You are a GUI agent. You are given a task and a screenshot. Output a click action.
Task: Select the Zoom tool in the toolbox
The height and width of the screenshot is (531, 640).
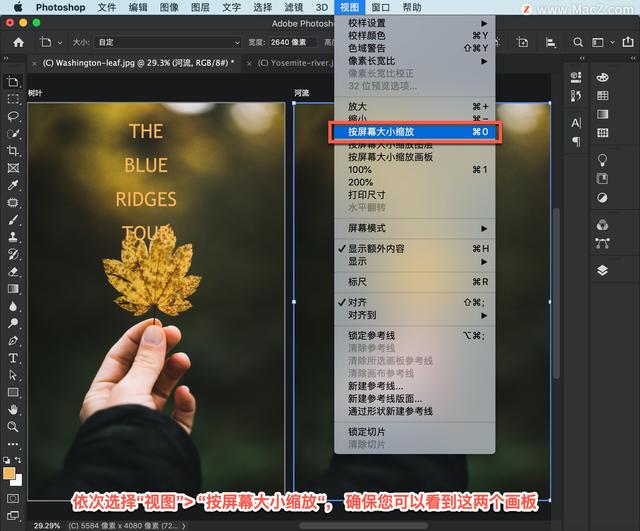click(13, 427)
